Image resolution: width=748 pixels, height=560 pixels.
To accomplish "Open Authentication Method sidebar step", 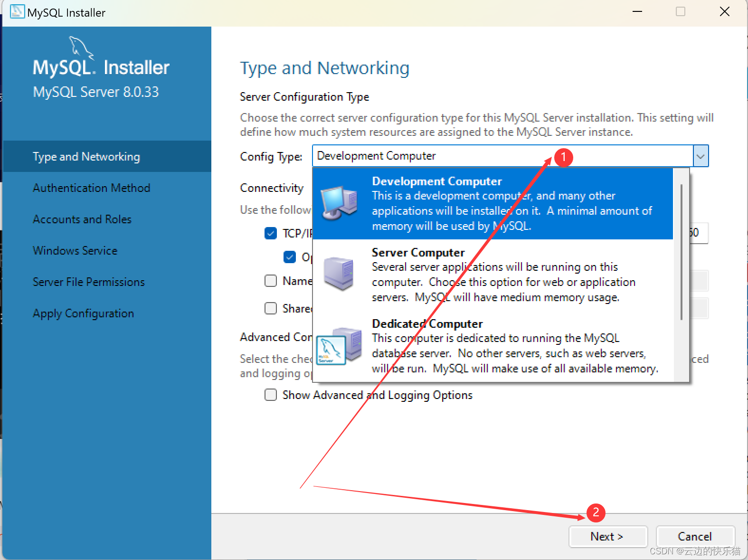I will coord(107,188).
